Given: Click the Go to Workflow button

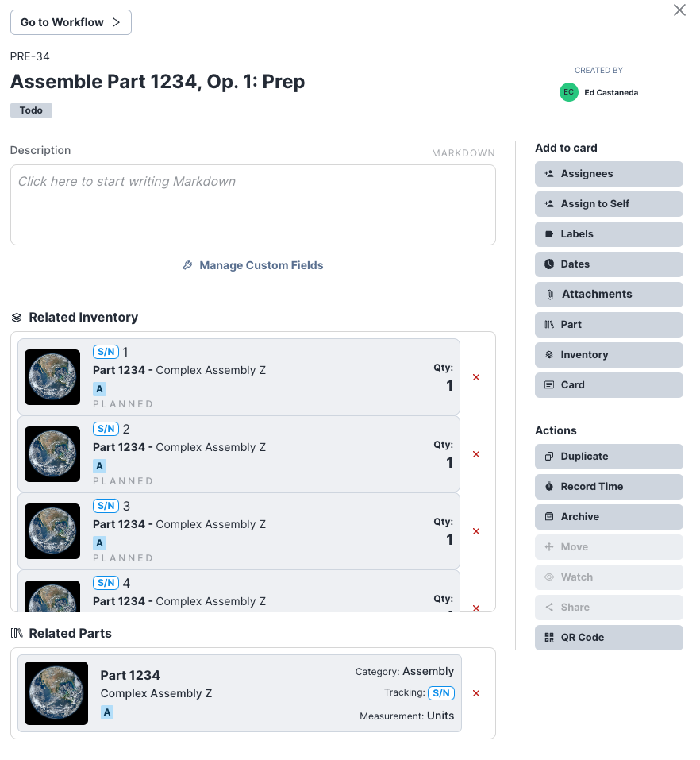Looking at the screenshot, I should point(70,22).
